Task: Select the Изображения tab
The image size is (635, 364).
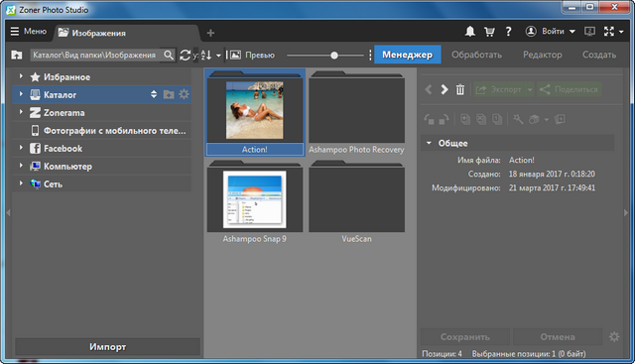Action: coord(126,33)
